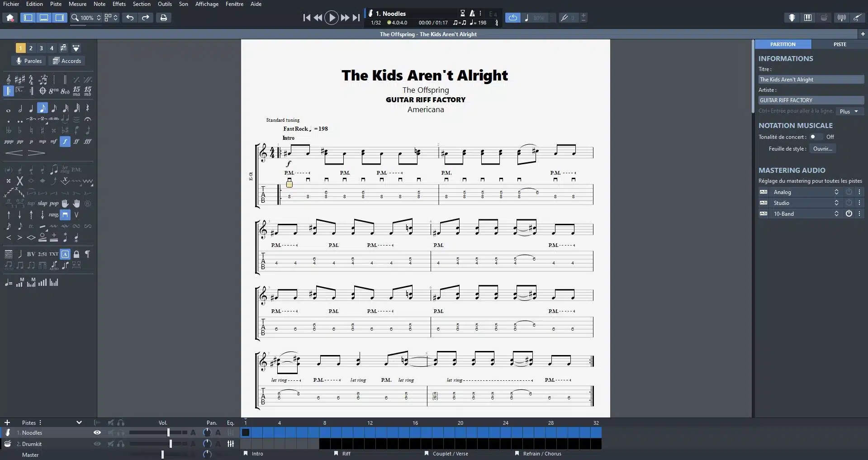The image size is (868, 460).
Task: Switch to the PISTE tab
Action: point(840,44)
